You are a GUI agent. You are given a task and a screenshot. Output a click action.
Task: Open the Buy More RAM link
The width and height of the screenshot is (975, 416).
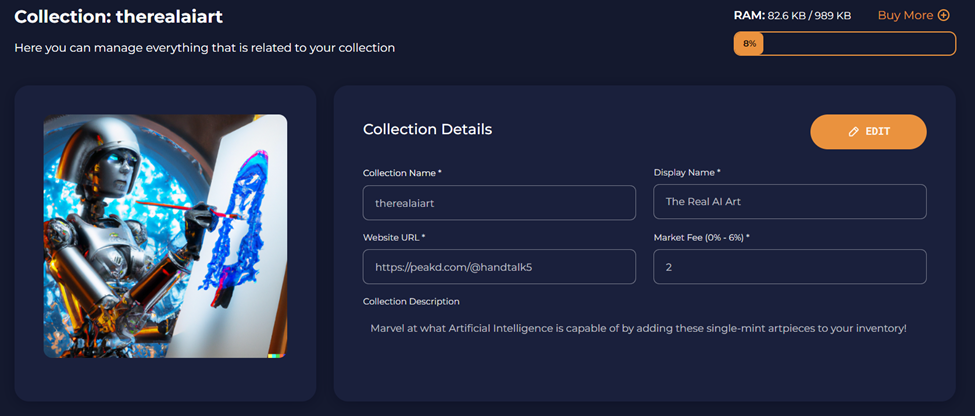(913, 16)
